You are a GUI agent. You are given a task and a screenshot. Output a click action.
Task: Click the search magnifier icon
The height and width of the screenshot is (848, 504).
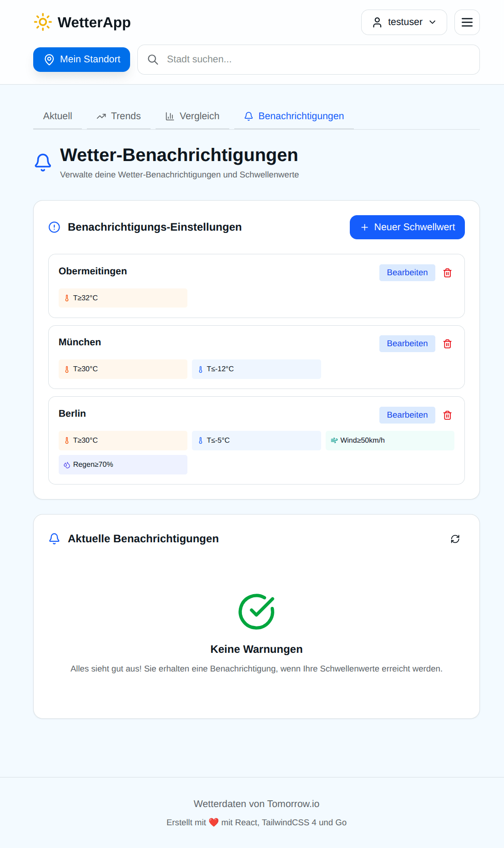tap(153, 60)
